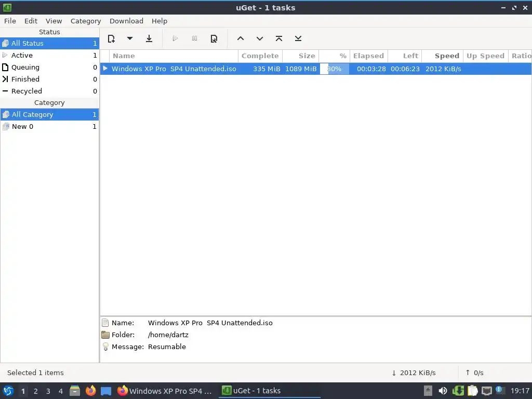Open the system start menu in taskbar
The height and width of the screenshot is (399, 532).
click(8, 391)
